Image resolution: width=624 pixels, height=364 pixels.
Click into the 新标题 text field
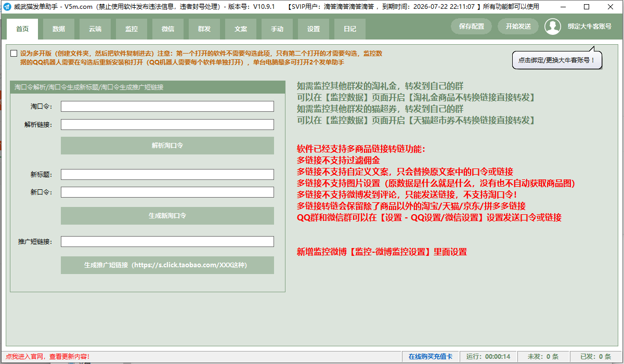[167, 174]
